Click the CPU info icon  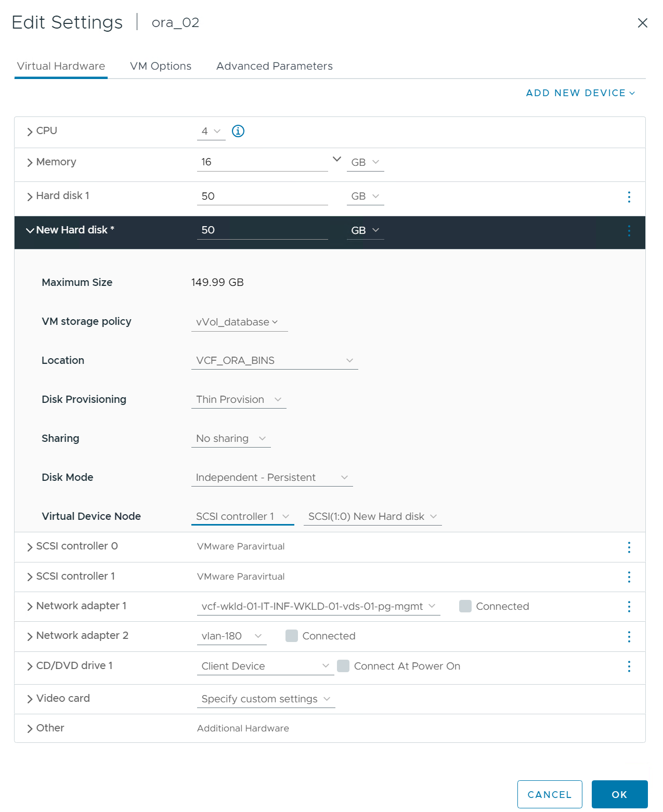(238, 131)
